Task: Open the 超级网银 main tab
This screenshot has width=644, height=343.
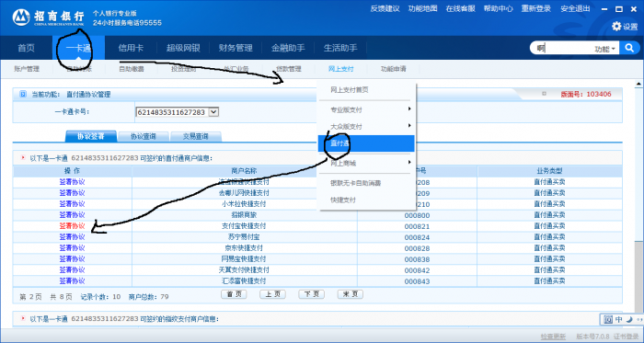Action: 183,48
